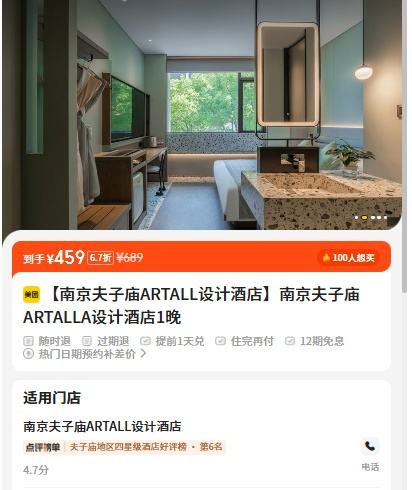412x490 pixels.
Task: Select the first carousel dot indicator
Action: [357, 217]
